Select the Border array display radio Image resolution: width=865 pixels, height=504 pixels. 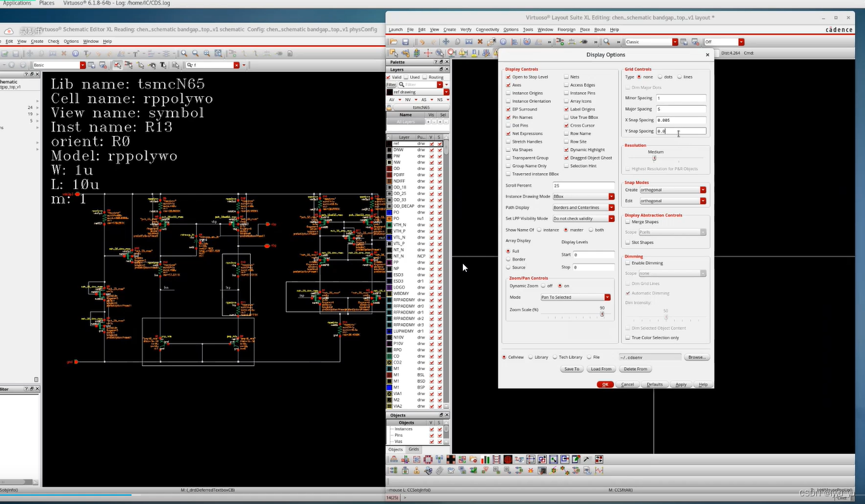coord(508,259)
